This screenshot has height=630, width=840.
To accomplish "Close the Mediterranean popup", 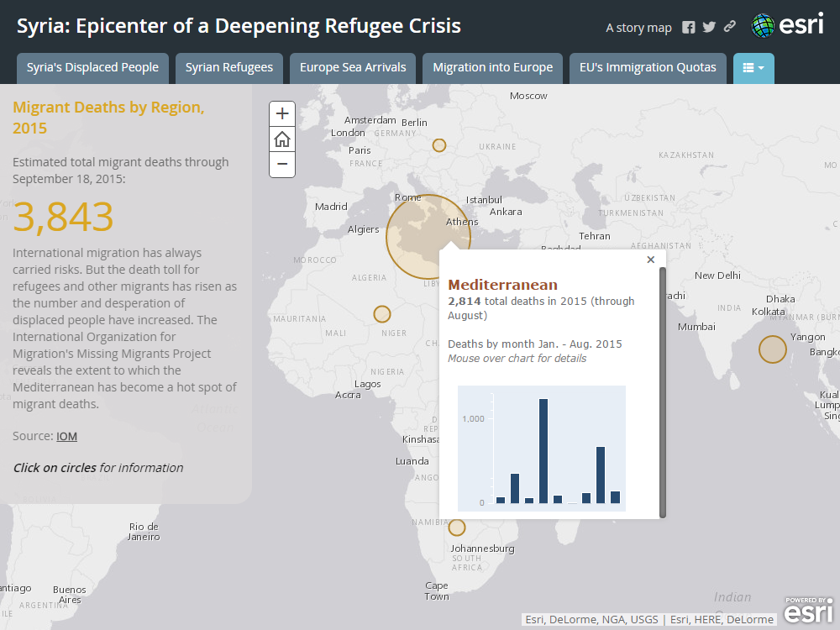I will tap(650, 260).
